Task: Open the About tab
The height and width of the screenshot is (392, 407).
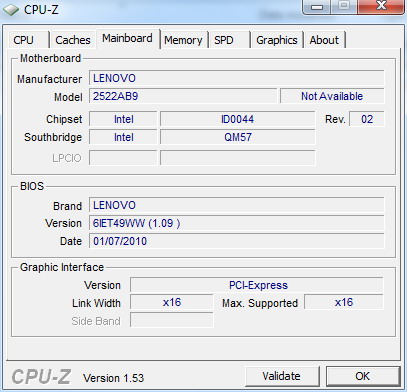Action: click(324, 40)
